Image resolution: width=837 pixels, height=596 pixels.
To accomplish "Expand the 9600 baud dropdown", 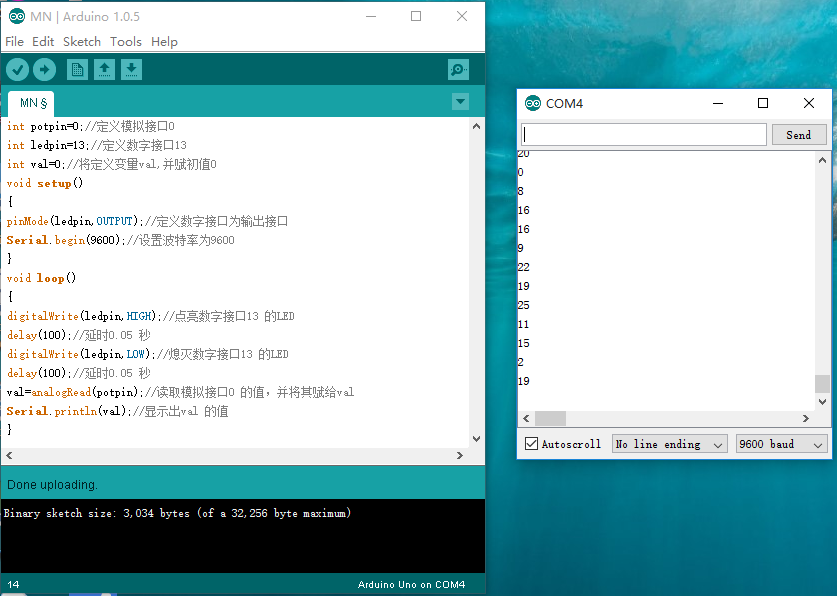I will (781, 444).
